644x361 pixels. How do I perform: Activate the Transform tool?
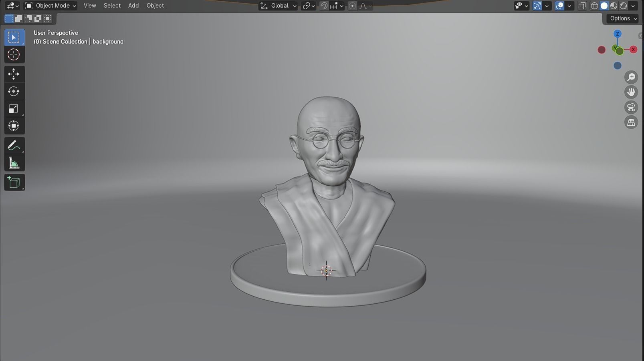(x=14, y=126)
